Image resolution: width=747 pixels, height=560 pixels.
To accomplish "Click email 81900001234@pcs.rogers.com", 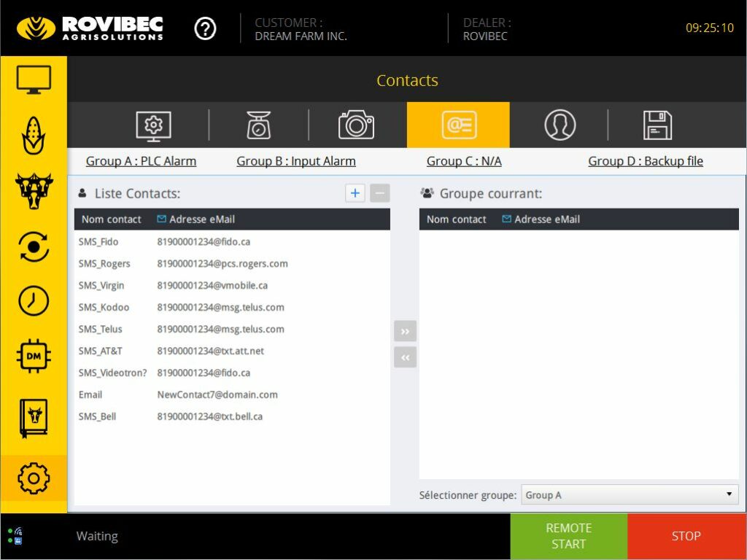I will point(222,264).
